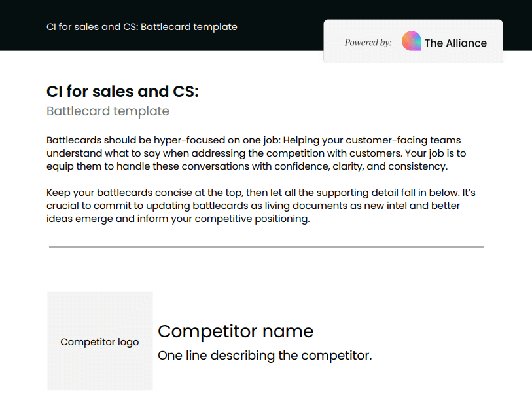Click 'The Alliance' brand text
532x393 pixels.
pos(455,43)
